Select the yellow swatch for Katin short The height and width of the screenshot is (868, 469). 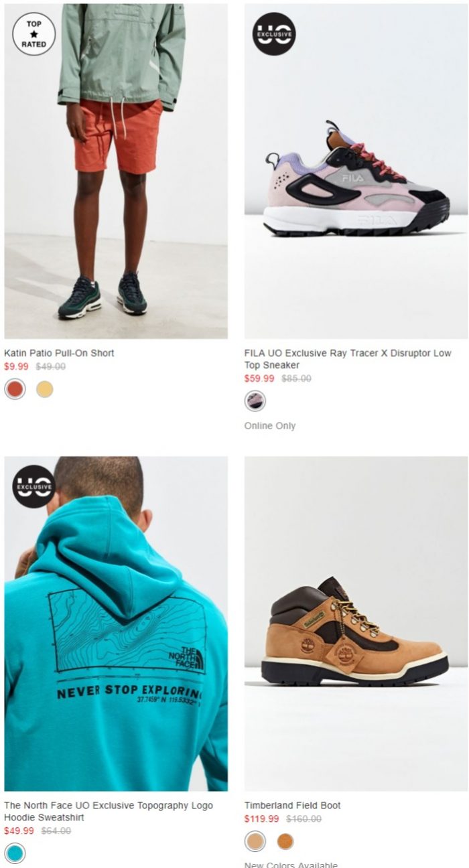point(45,389)
